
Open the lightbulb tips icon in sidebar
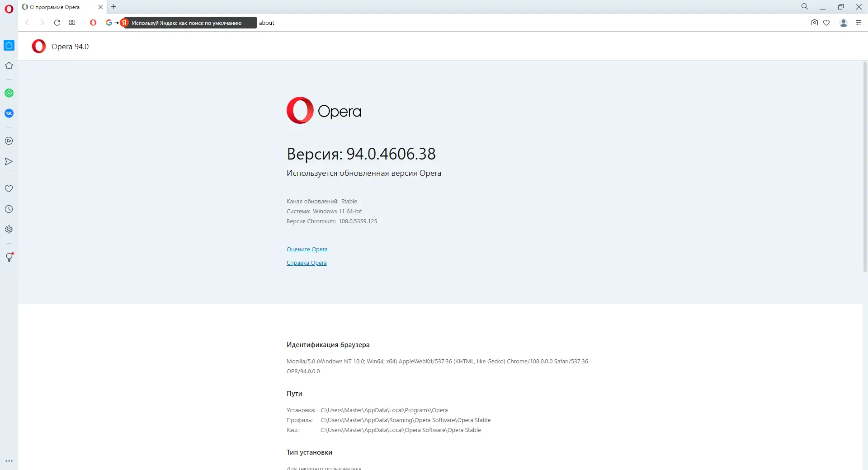click(9, 257)
